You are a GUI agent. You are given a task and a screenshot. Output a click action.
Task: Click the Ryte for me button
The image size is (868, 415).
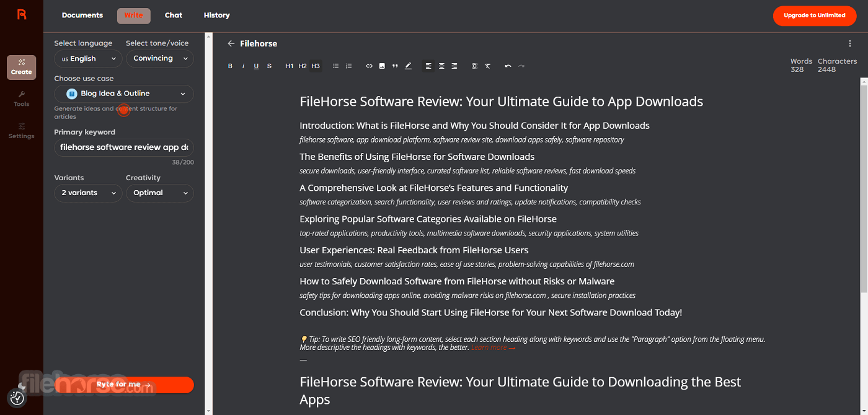click(124, 385)
